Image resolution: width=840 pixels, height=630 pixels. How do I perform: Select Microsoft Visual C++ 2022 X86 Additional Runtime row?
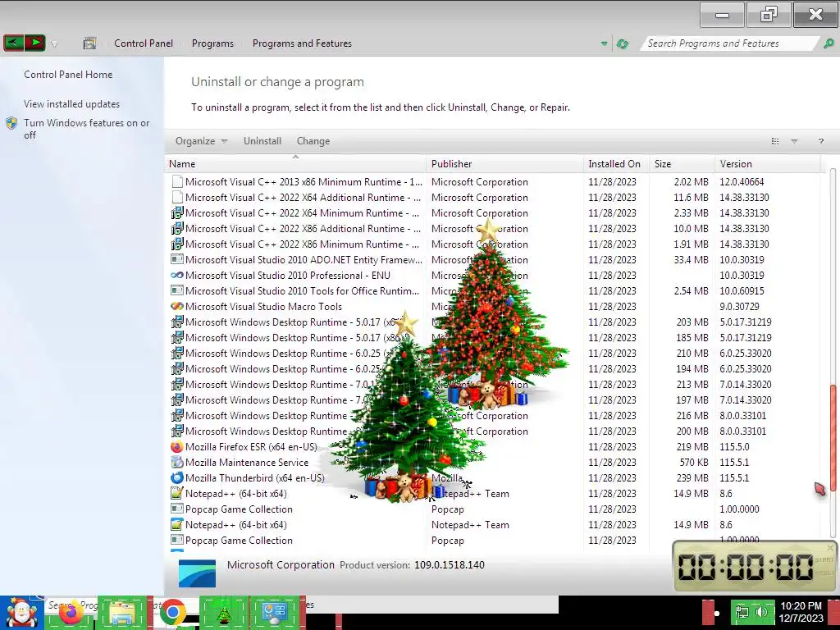[493, 229]
